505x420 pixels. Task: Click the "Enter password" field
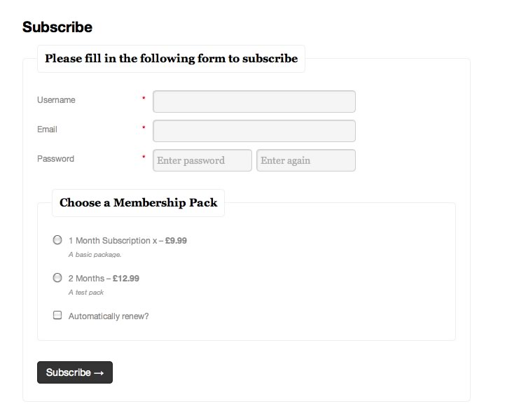click(x=202, y=160)
